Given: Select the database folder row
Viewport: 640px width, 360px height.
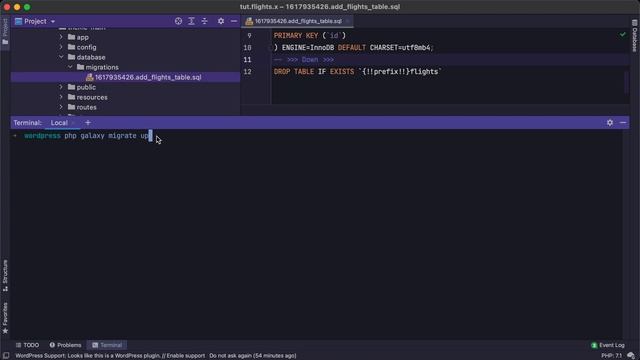Looking at the screenshot, I should pyautogui.click(x=126, y=57).
